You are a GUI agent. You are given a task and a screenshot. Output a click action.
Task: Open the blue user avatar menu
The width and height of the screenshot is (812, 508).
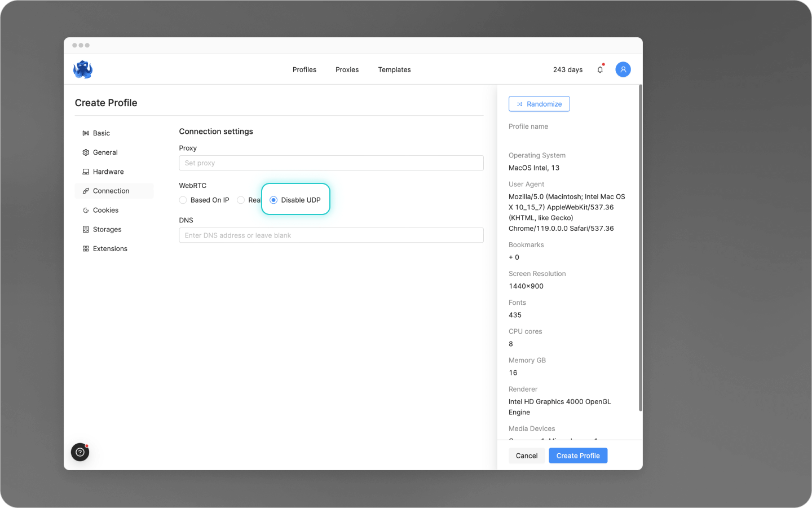click(623, 69)
